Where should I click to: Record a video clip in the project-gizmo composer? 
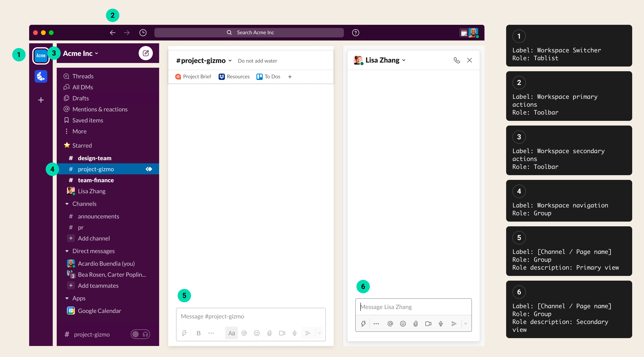[x=282, y=333]
